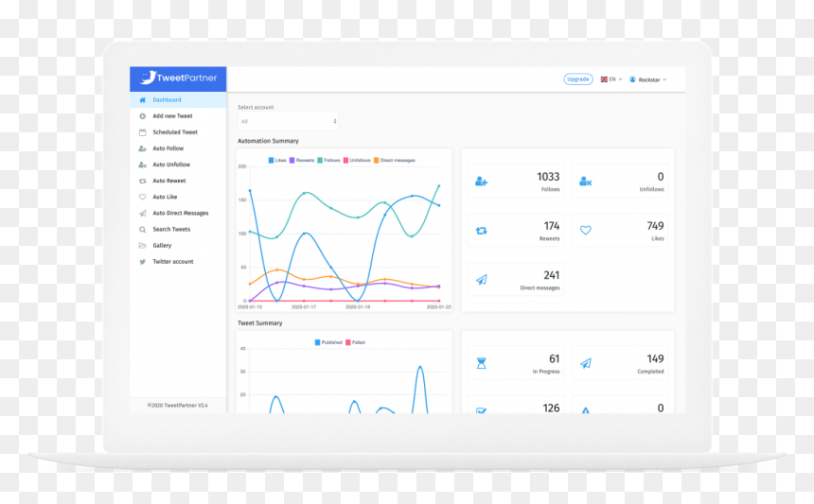This screenshot has height=504, width=814.
Task: Toggle Retweets series in chart legend
Action: tap(302, 160)
